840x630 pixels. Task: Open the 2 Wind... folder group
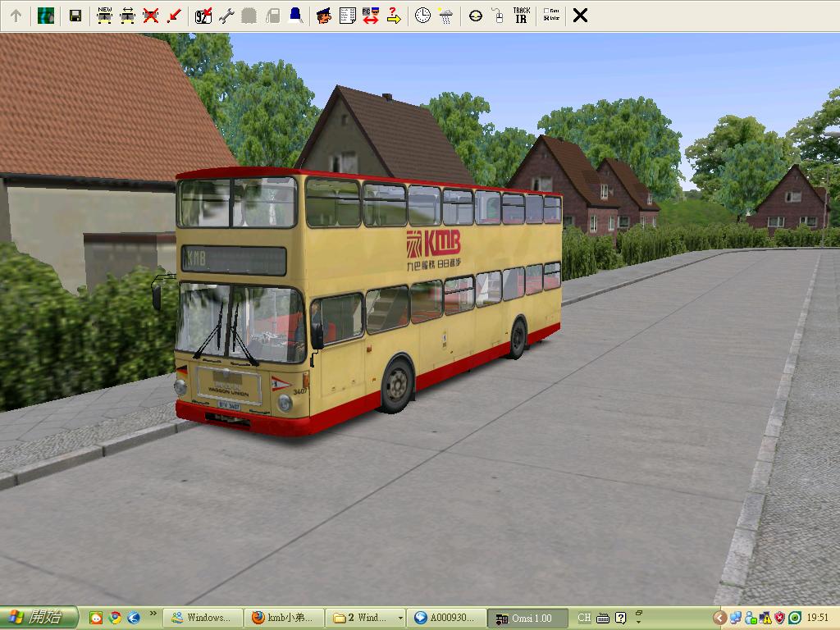point(365,618)
